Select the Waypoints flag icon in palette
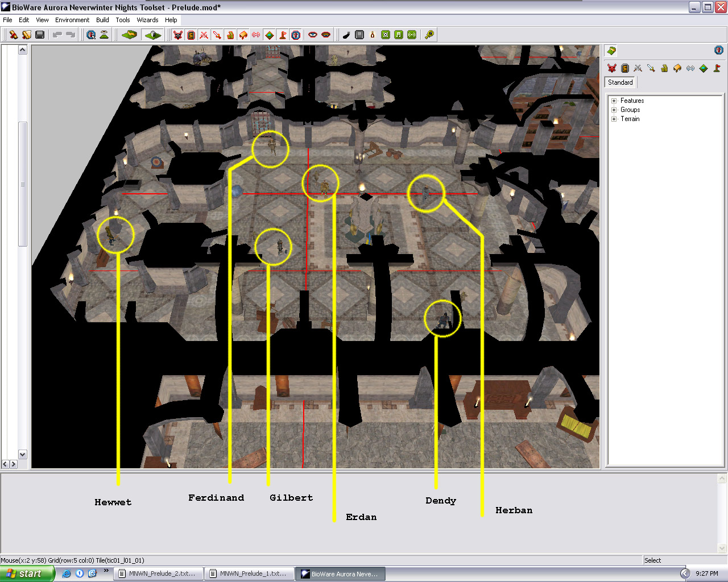This screenshot has width=728, height=582. point(717,68)
